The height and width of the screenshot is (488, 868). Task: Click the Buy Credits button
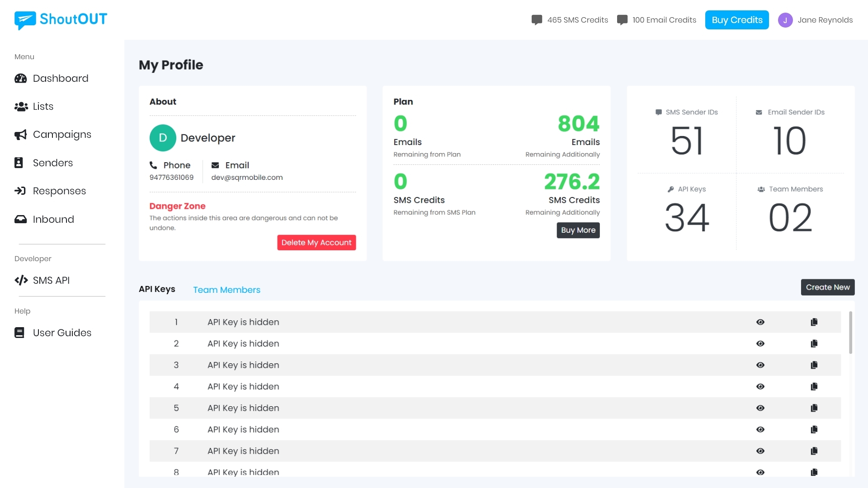[x=736, y=20]
